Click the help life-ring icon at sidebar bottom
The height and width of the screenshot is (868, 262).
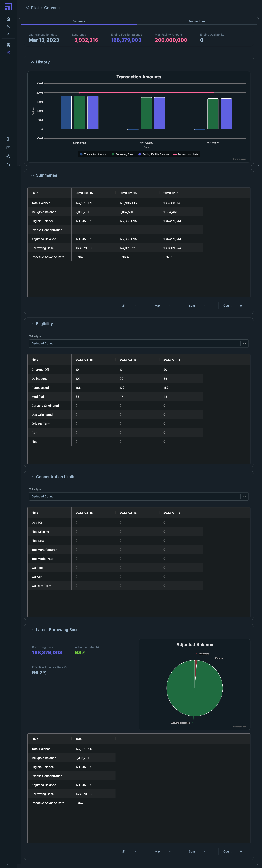coord(8,139)
